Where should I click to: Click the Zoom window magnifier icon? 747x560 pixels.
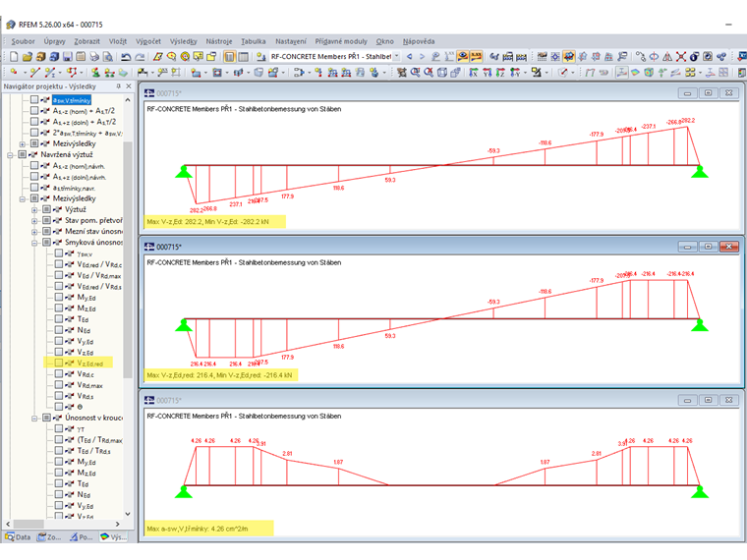point(416,73)
